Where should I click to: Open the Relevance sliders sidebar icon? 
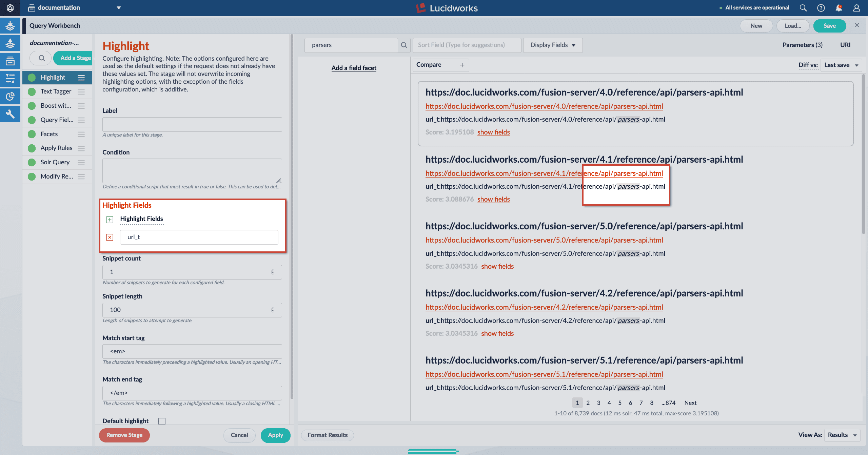[x=10, y=79]
